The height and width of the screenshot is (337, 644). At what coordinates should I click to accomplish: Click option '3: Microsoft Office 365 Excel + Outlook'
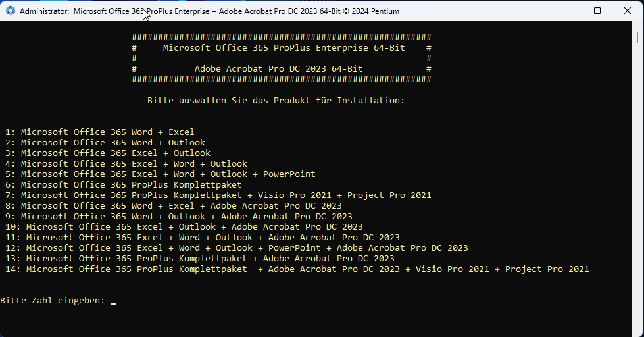tap(108, 153)
